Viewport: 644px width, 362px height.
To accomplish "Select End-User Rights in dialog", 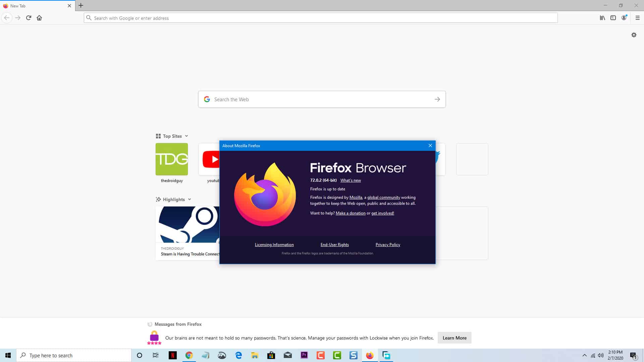I will 334,244.
